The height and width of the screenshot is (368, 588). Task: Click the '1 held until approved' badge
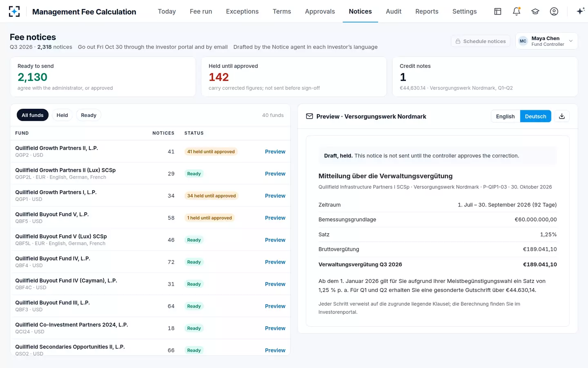[209, 218]
